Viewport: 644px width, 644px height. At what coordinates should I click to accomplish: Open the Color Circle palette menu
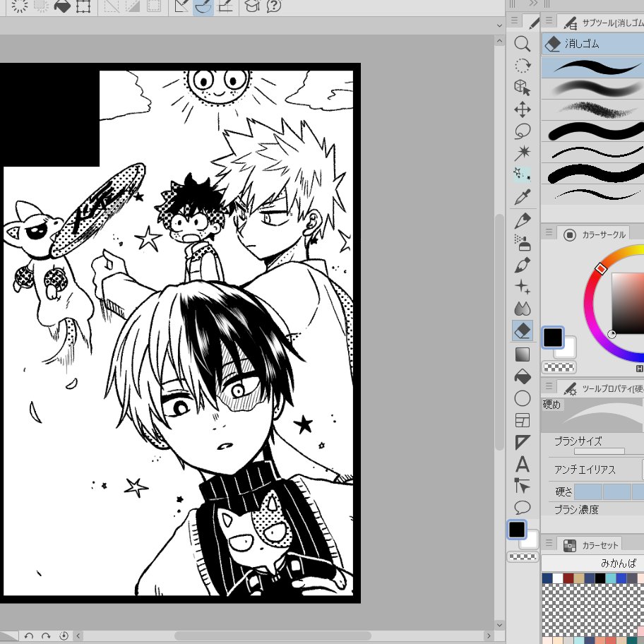pos(549,232)
